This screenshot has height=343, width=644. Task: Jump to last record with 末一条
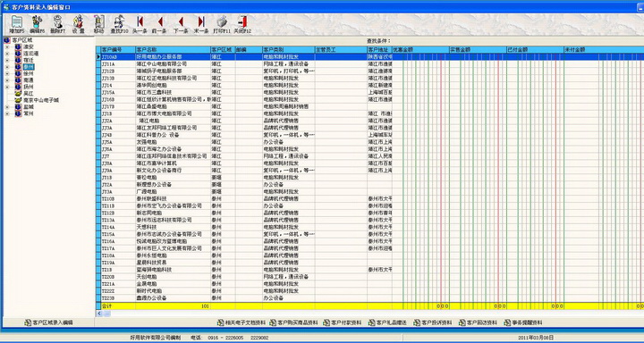[x=201, y=24]
